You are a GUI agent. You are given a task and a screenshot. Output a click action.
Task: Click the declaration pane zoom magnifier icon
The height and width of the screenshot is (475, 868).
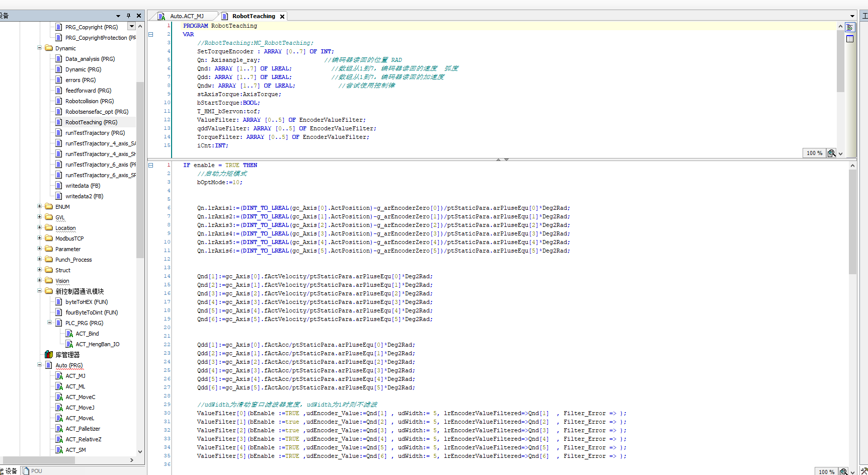coord(831,153)
